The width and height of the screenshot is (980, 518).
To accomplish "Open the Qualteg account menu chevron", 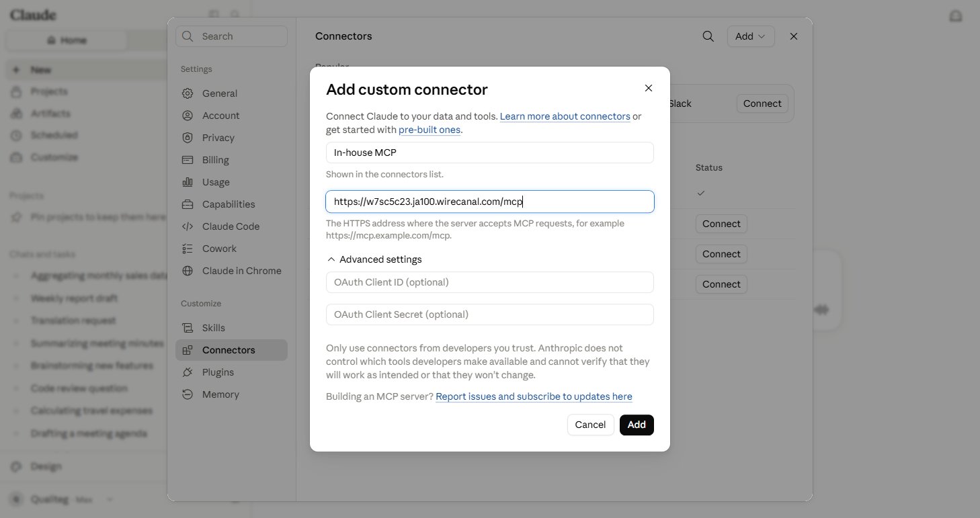I will (x=110, y=500).
